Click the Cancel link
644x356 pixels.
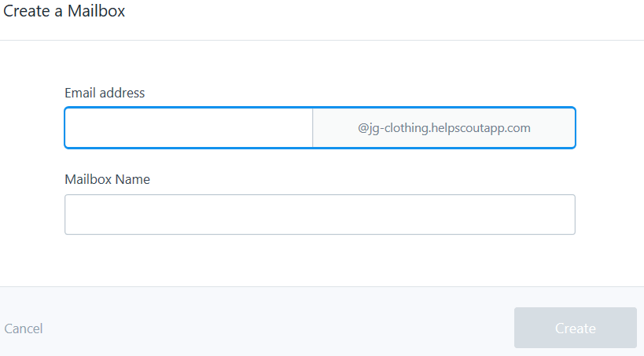point(24,328)
